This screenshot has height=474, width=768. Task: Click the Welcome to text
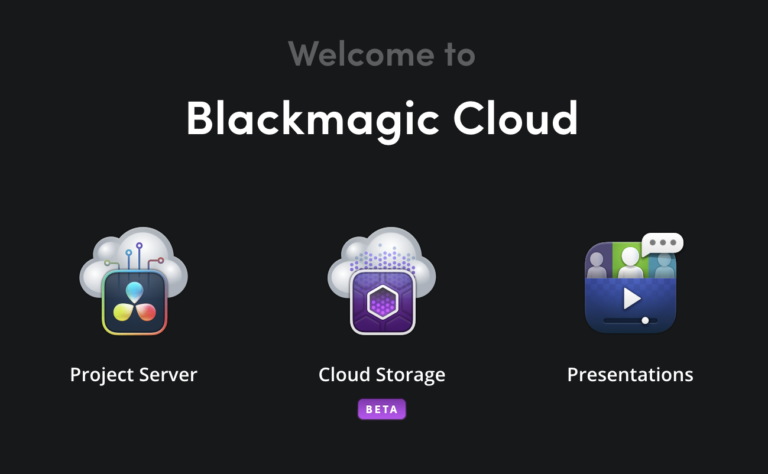pos(382,53)
